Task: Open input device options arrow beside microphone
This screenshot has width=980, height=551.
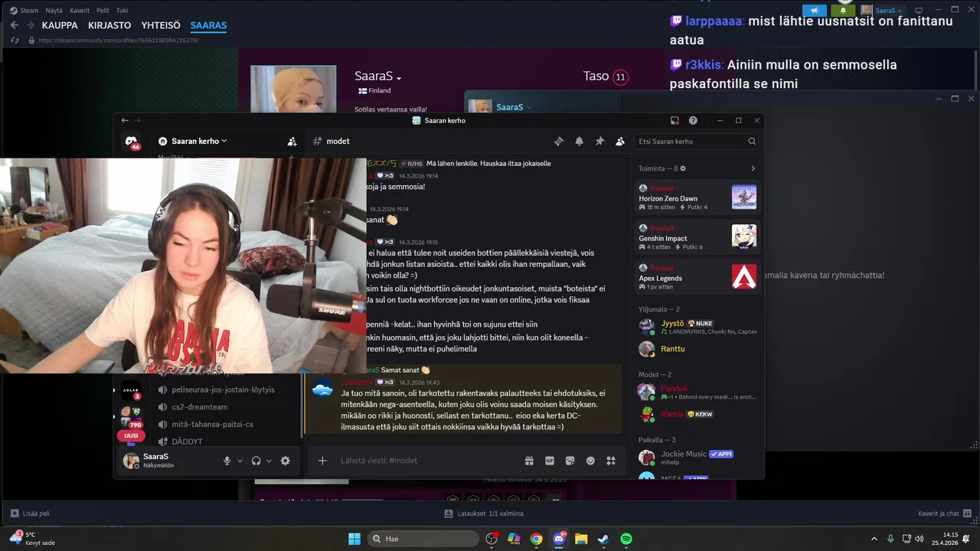Action: click(240, 461)
